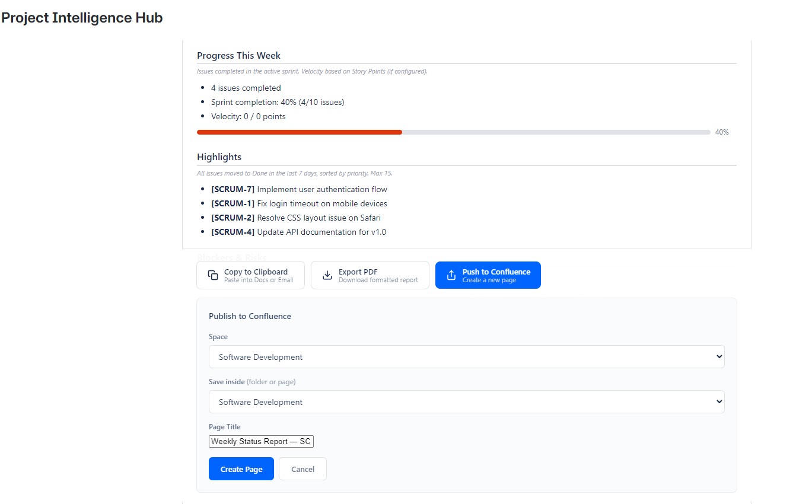Click the Export PDF download icon

pos(327,275)
